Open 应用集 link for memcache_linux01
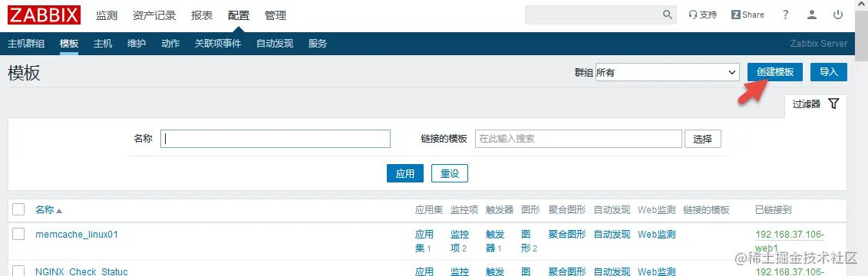This screenshot has height=276, width=868. tap(424, 242)
